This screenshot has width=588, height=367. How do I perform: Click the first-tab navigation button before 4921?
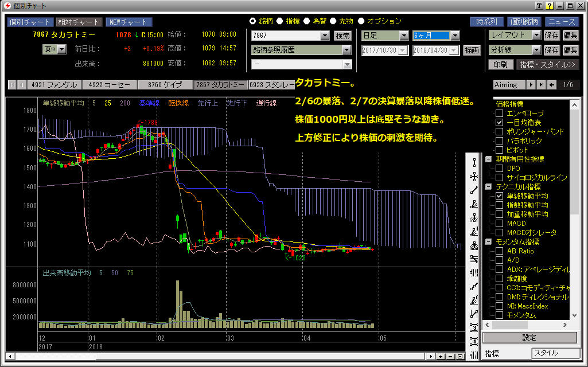[12, 85]
